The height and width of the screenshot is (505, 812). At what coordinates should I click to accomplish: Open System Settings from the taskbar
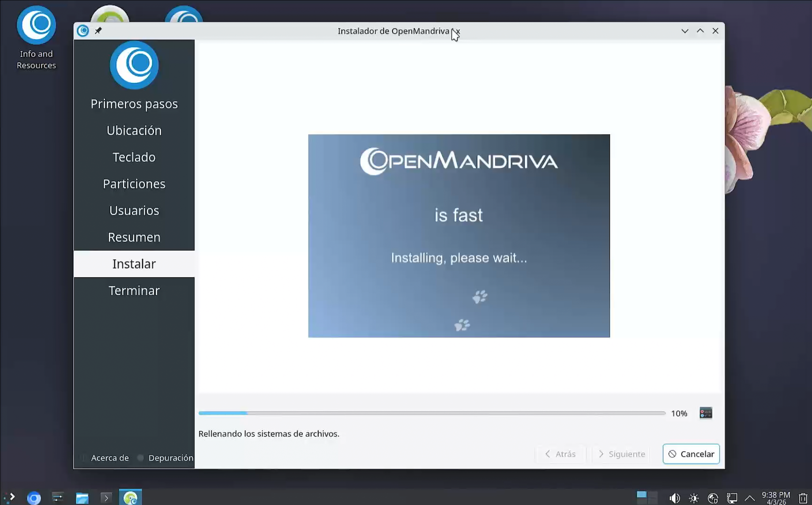[58, 498]
